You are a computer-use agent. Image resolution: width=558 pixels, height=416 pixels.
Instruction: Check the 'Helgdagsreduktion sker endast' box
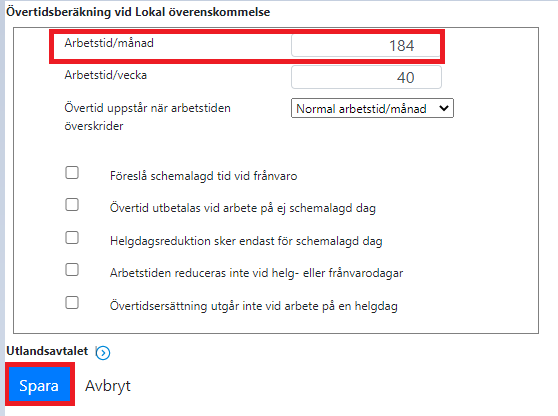tap(72, 237)
